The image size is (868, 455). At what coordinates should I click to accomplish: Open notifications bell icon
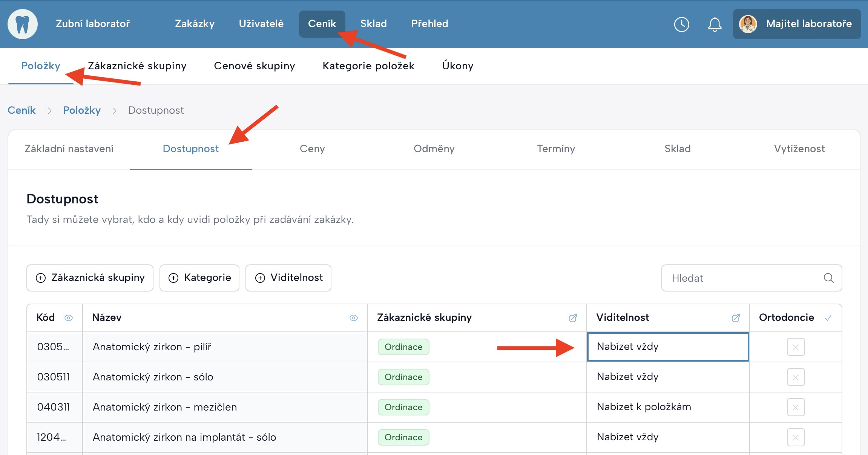pos(715,24)
